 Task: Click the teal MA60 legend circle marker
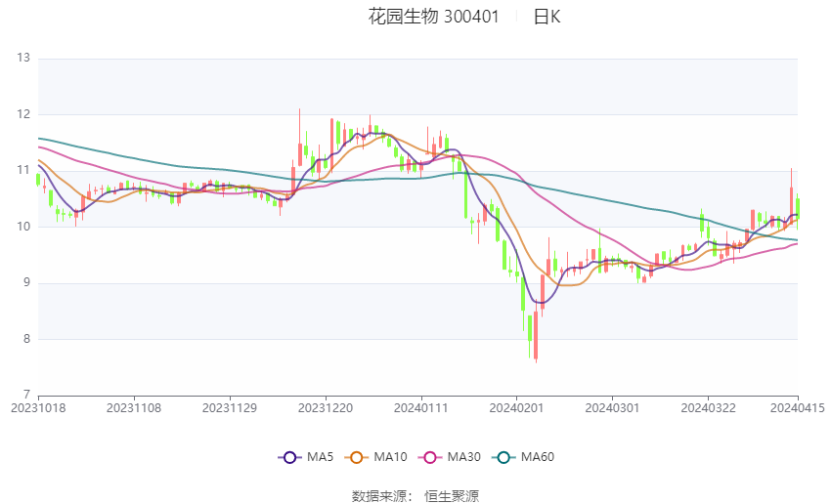(x=503, y=457)
